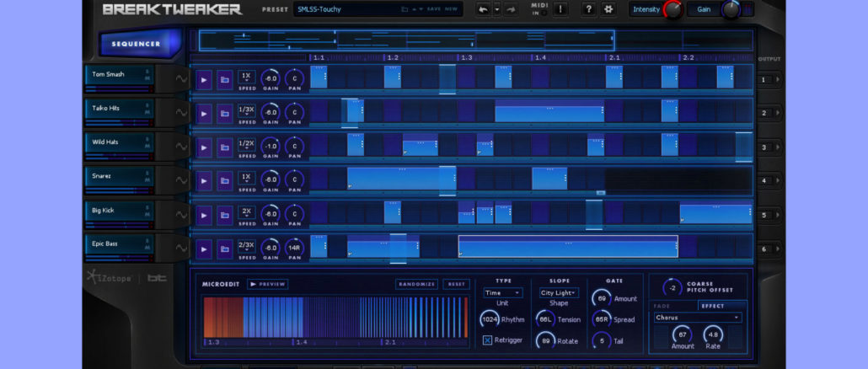This screenshot has width=868, height=369.
Task: Switch to the Fade tab
Action: 662,306
